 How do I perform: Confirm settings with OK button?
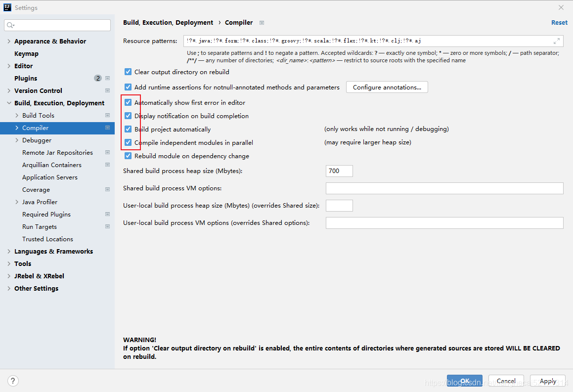click(464, 381)
